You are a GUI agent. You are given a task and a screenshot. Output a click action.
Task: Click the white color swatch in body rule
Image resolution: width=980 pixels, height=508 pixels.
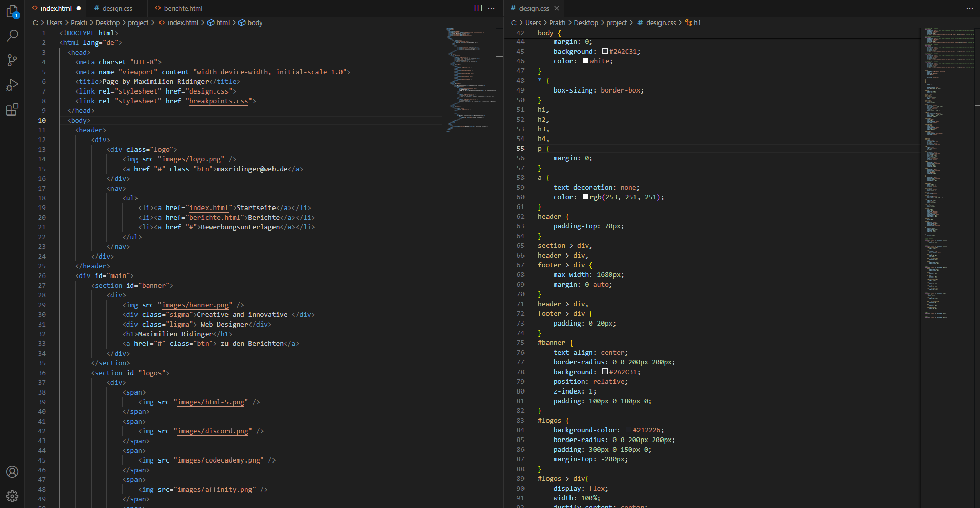click(x=585, y=61)
